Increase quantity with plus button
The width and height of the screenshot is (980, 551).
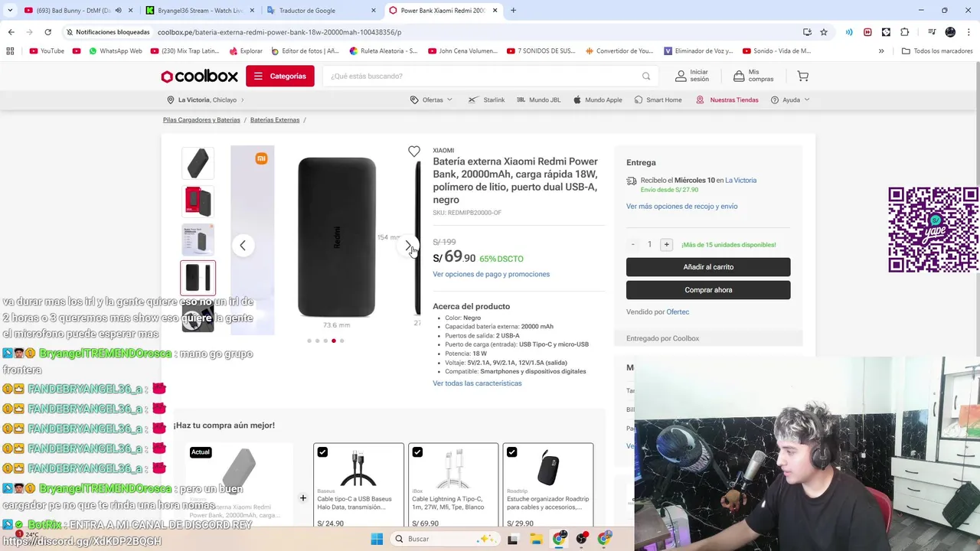tap(666, 245)
